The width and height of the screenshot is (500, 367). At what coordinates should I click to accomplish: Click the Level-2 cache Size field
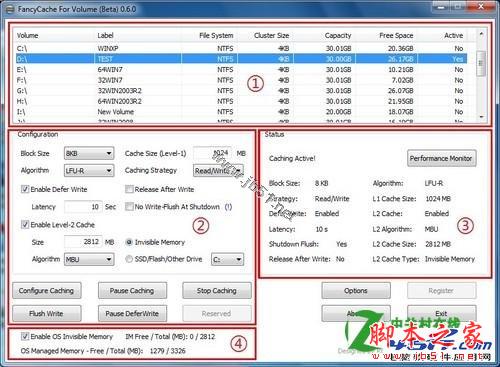click(83, 242)
